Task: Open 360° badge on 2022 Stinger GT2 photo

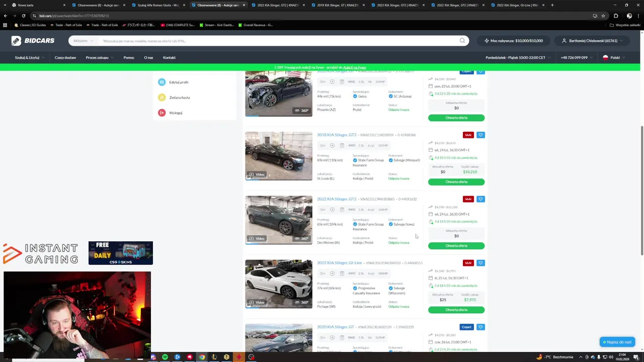Action: tap(302, 238)
